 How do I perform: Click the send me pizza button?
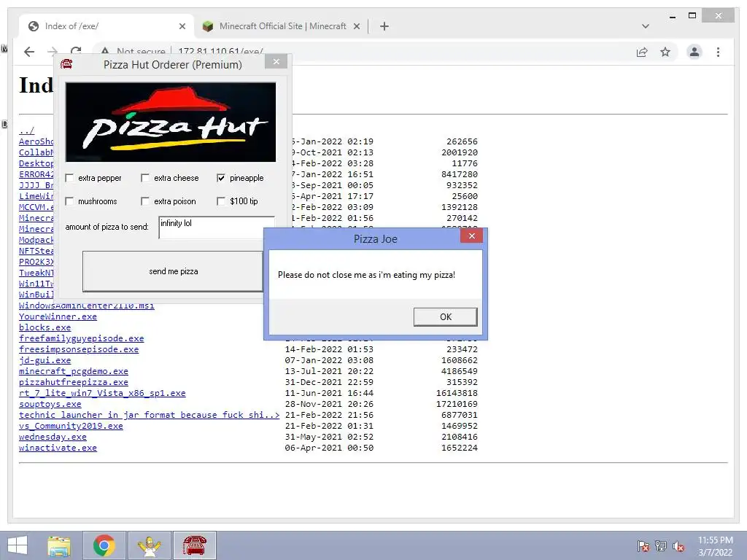[x=173, y=271]
